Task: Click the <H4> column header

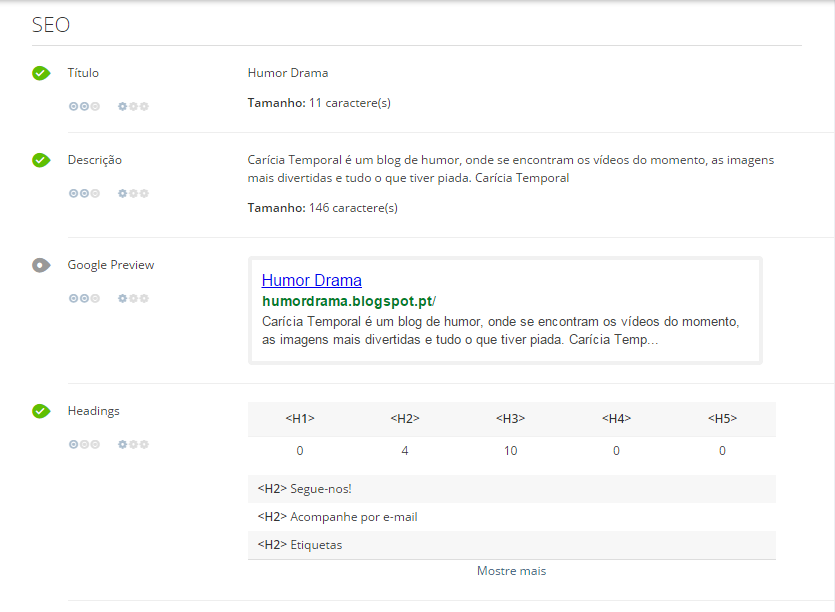Action: pyautogui.click(x=616, y=418)
